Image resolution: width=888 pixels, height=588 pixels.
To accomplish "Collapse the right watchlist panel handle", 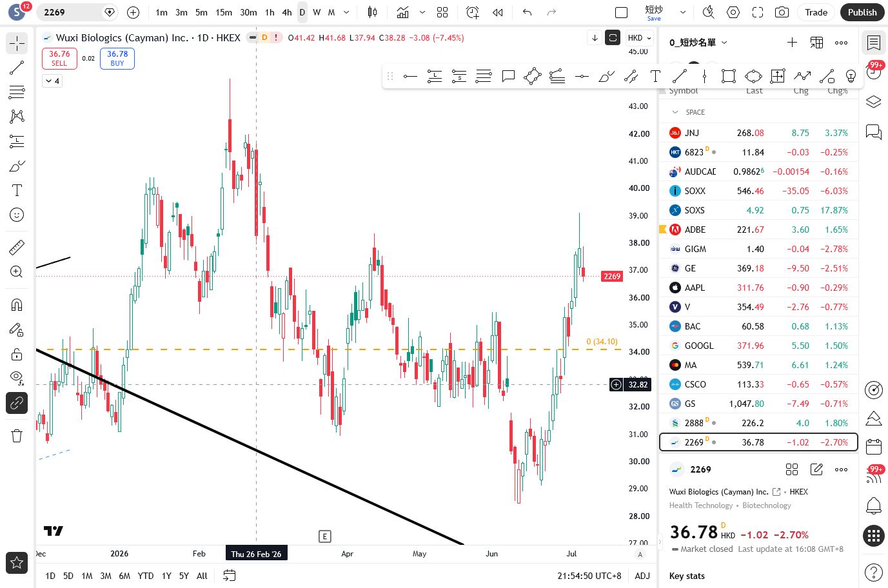I will (660, 542).
